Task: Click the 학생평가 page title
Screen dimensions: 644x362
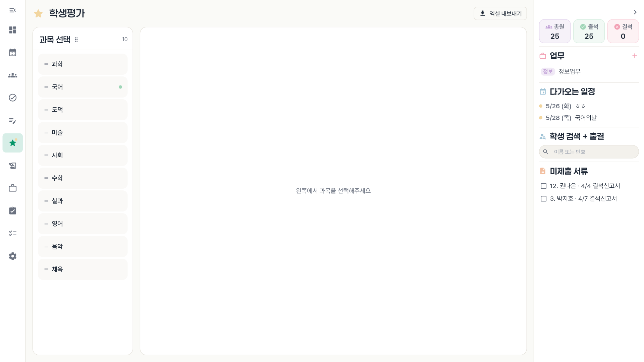Action: tap(67, 13)
